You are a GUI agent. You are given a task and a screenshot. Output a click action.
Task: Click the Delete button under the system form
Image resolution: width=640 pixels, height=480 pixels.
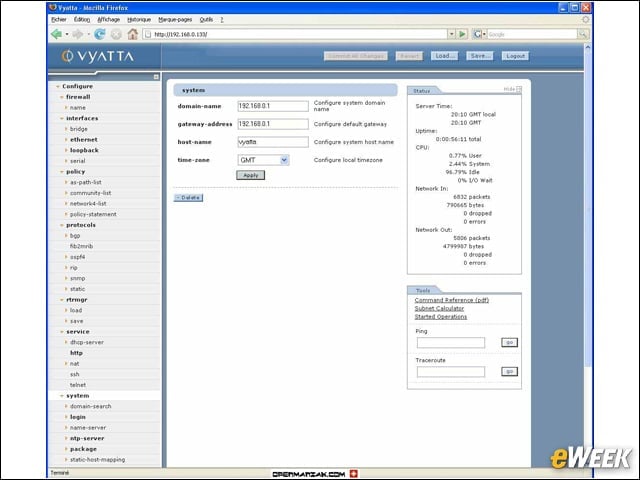coord(188,198)
